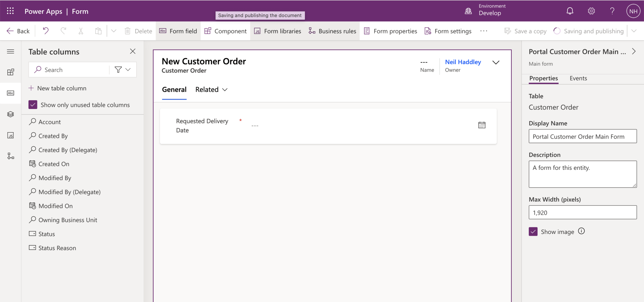Open the notifications bell
This screenshot has height=302, width=644.
tap(570, 11)
